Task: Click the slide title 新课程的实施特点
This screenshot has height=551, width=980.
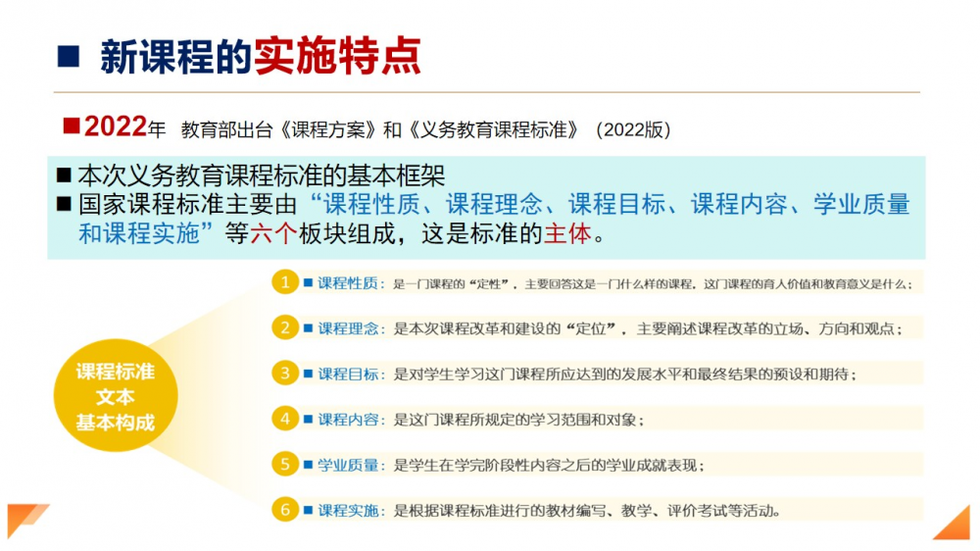Action: (260, 58)
